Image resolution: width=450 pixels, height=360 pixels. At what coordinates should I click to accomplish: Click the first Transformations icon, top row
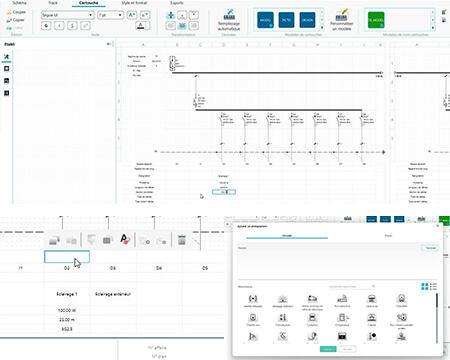pos(170,15)
